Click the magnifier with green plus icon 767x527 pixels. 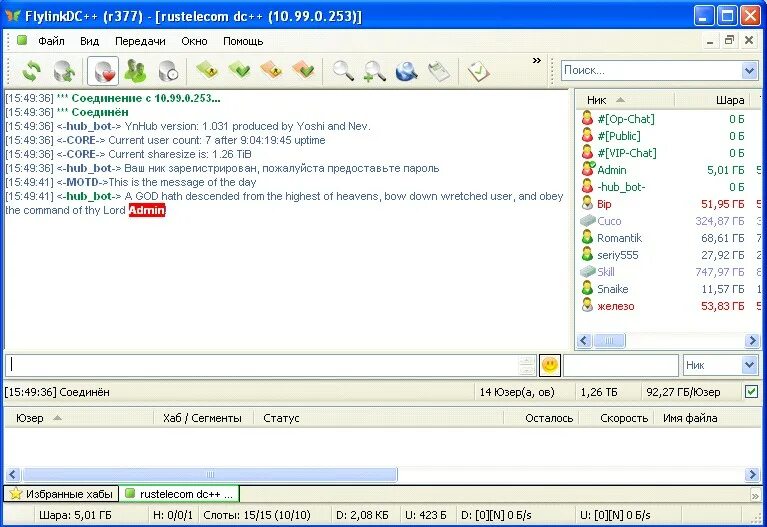(x=375, y=71)
